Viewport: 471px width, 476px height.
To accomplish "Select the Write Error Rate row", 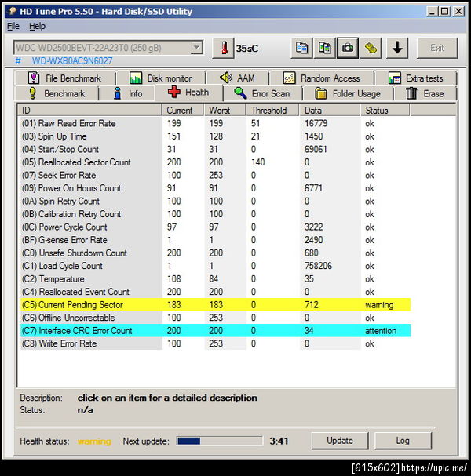I will click(215, 343).
